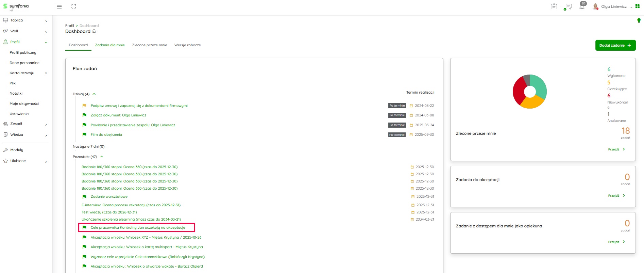Switch to the Zadania dla mnie tab
This screenshot has width=644, height=273.
pos(110,45)
